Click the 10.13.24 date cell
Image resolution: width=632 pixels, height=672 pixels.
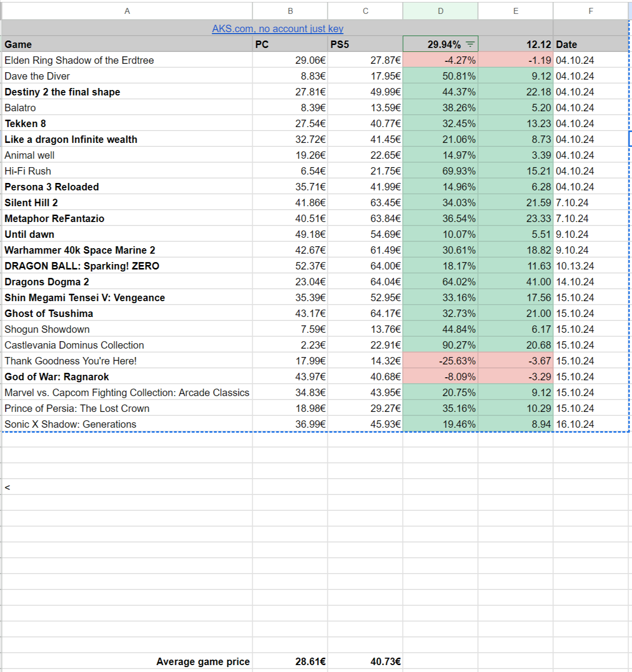tap(591, 266)
